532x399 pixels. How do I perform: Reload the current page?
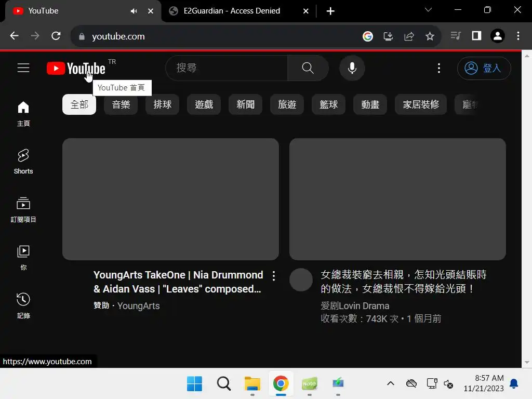(x=56, y=36)
